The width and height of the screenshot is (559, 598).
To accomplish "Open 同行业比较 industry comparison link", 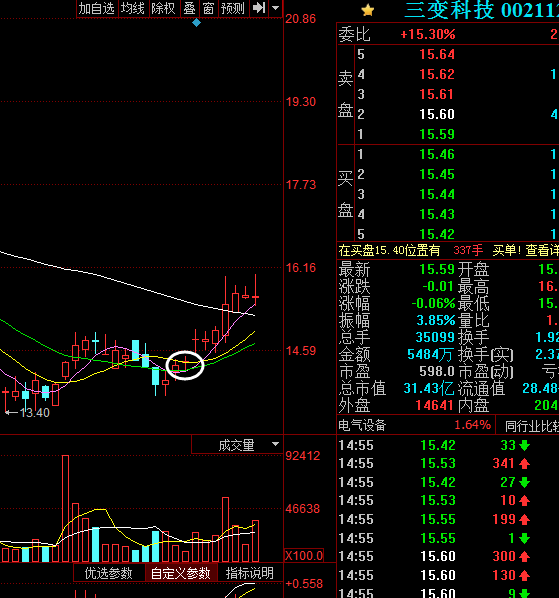I will coord(532,426).
